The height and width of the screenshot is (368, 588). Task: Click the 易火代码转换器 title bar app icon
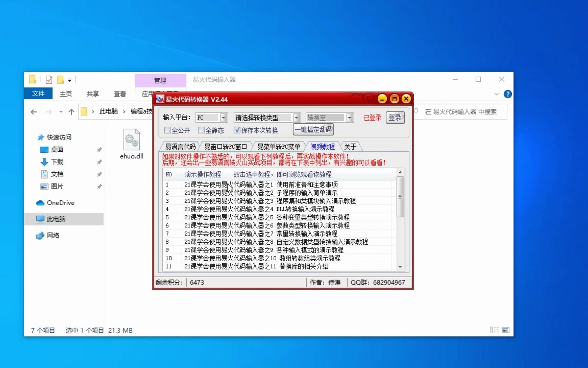coord(160,99)
